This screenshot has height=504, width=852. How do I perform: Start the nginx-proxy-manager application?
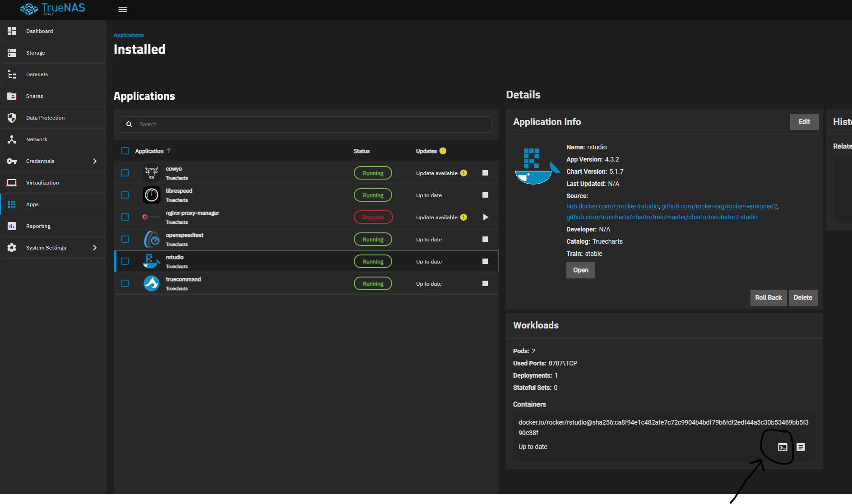click(x=486, y=217)
